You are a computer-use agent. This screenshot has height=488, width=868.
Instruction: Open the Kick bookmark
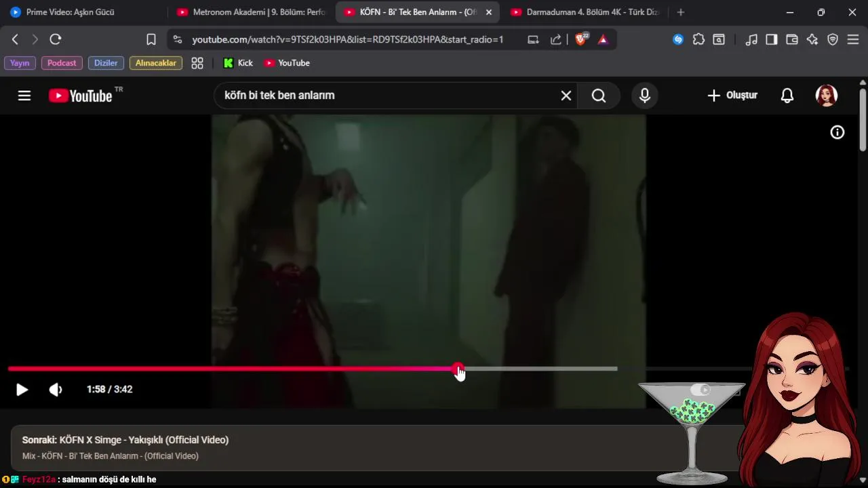tap(238, 63)
